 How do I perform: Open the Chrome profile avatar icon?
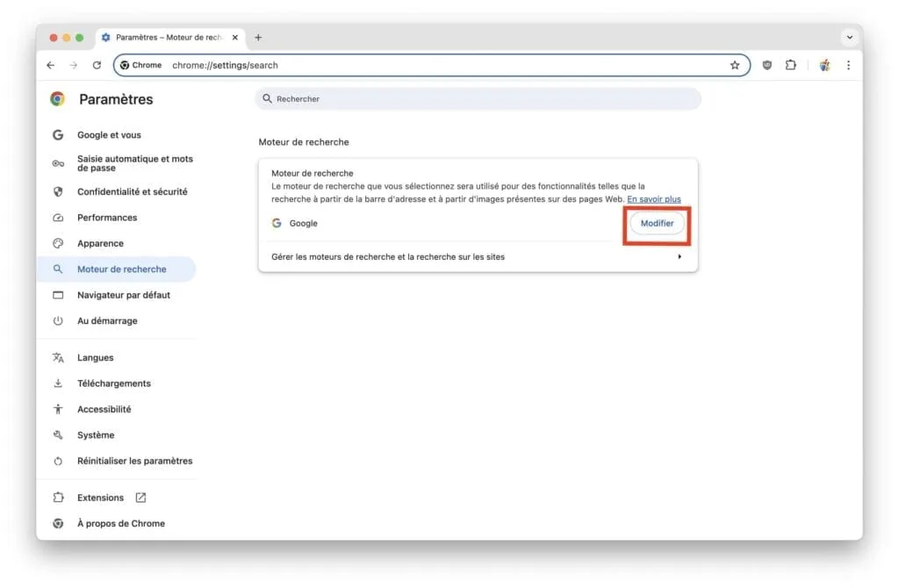pos(823,65)
